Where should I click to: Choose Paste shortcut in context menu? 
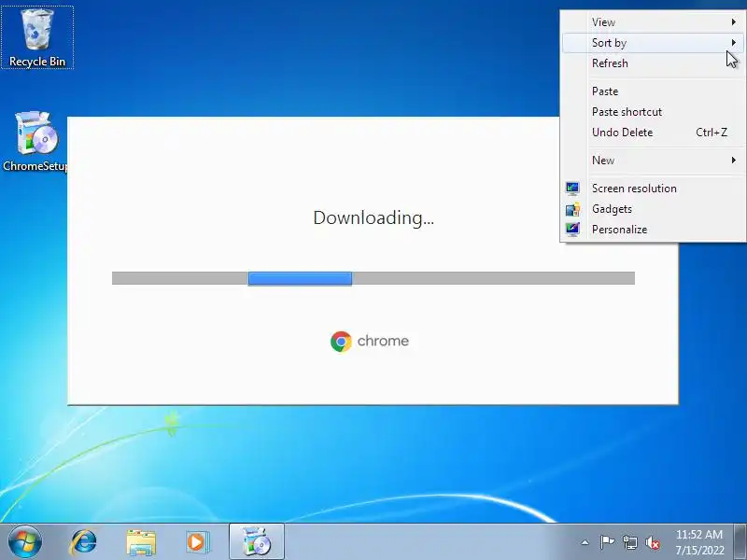coord(653,112)
